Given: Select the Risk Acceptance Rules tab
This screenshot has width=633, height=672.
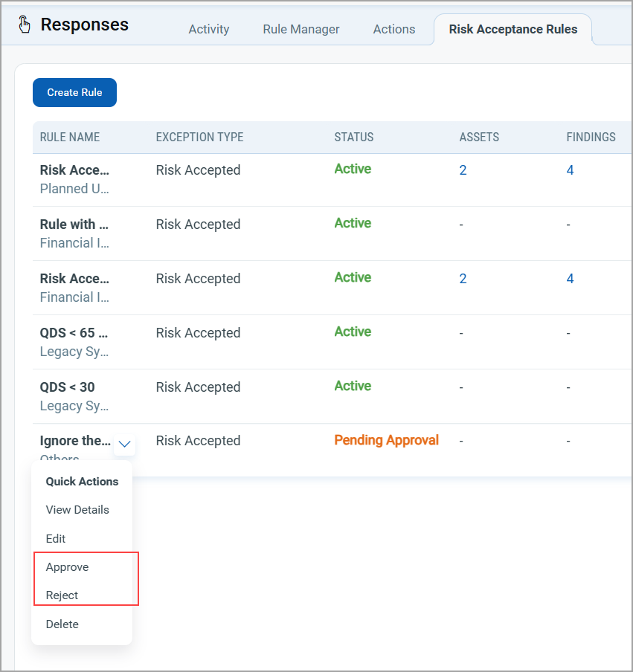Looking at the screenshot, I should (x=513, y=30).
